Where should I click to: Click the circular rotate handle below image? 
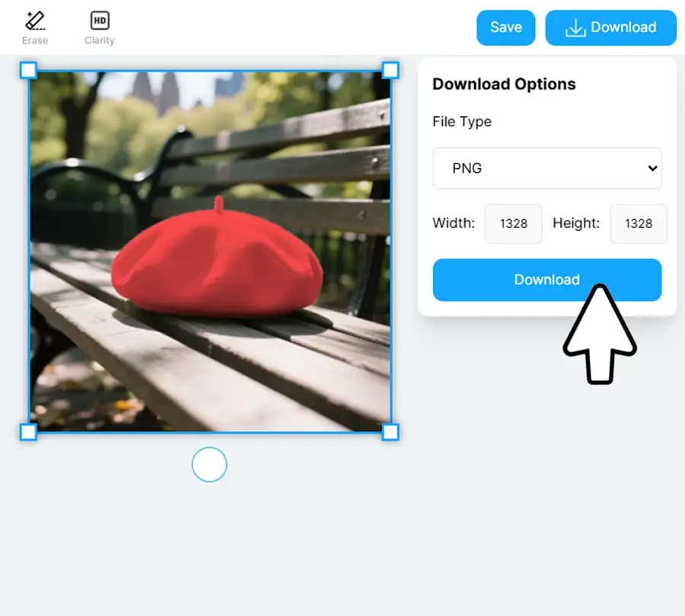click(209, 465)
